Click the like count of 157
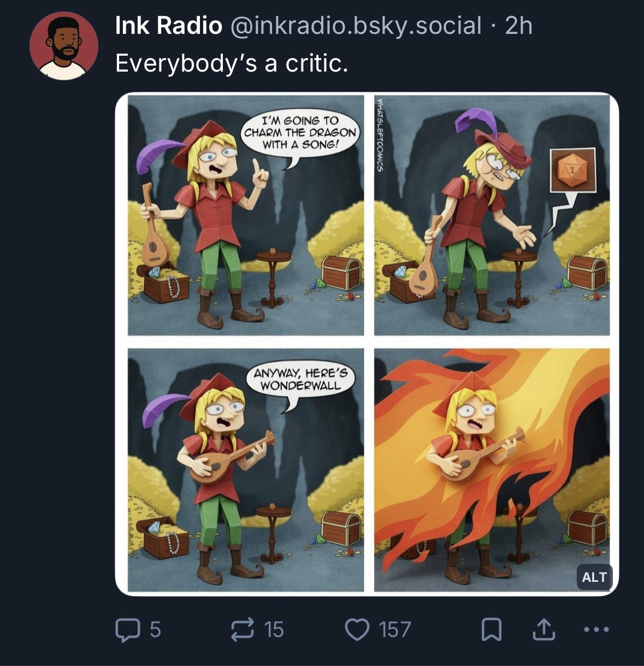The height and width of the screenshot is (666, 644). 395,629
